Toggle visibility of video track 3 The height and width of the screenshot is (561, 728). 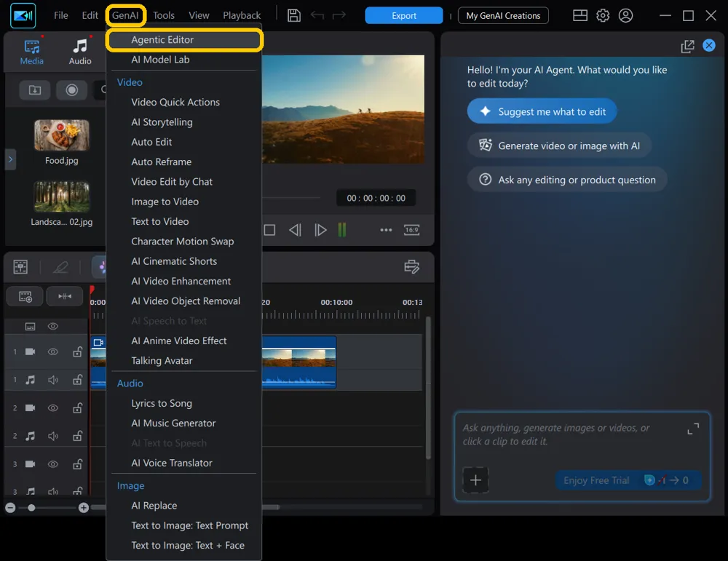53,464
